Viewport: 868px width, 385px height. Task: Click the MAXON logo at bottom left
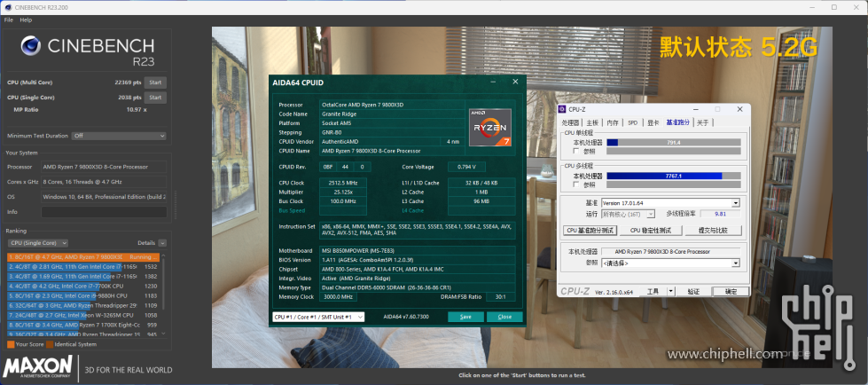37,368
